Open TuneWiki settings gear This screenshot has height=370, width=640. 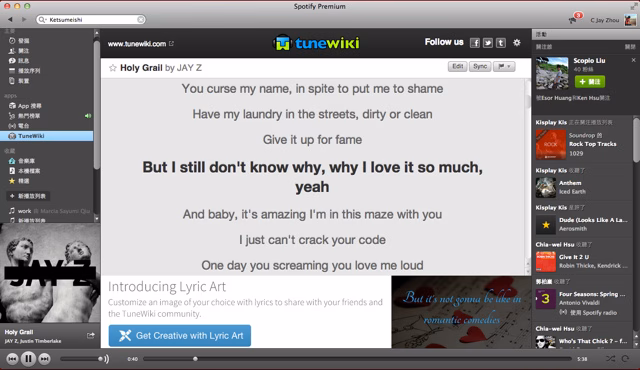[517, 42]
